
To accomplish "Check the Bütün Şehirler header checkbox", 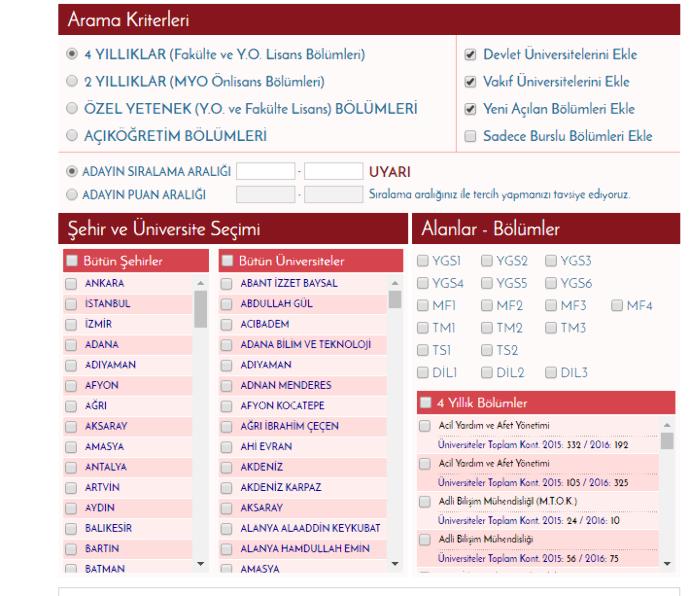I will tap(72, 261).
